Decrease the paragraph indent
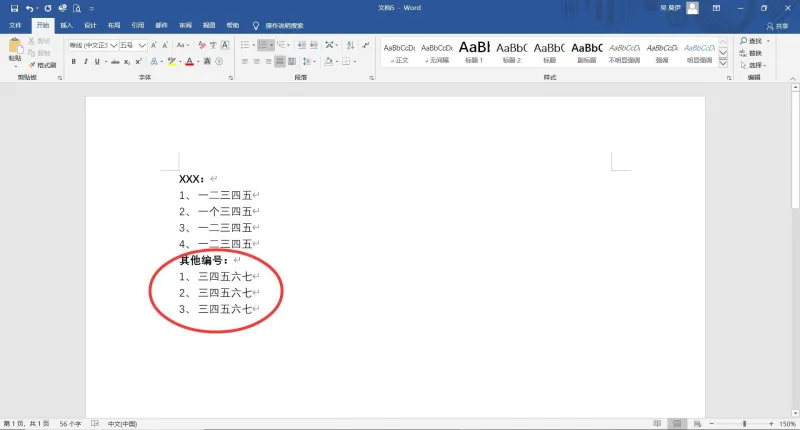The width and height of the screenshot is (800, 430). 302,45
